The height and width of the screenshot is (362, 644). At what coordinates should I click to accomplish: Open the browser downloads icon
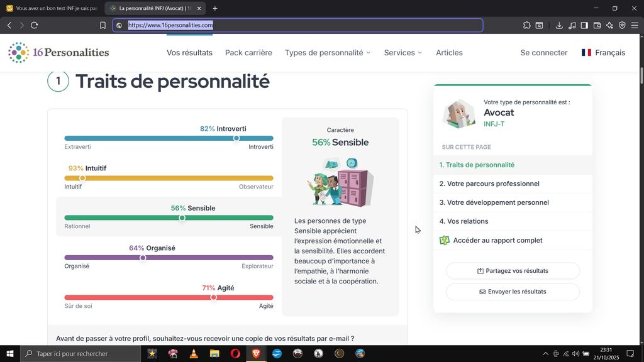pyautogui.click(x=559, y=25)
